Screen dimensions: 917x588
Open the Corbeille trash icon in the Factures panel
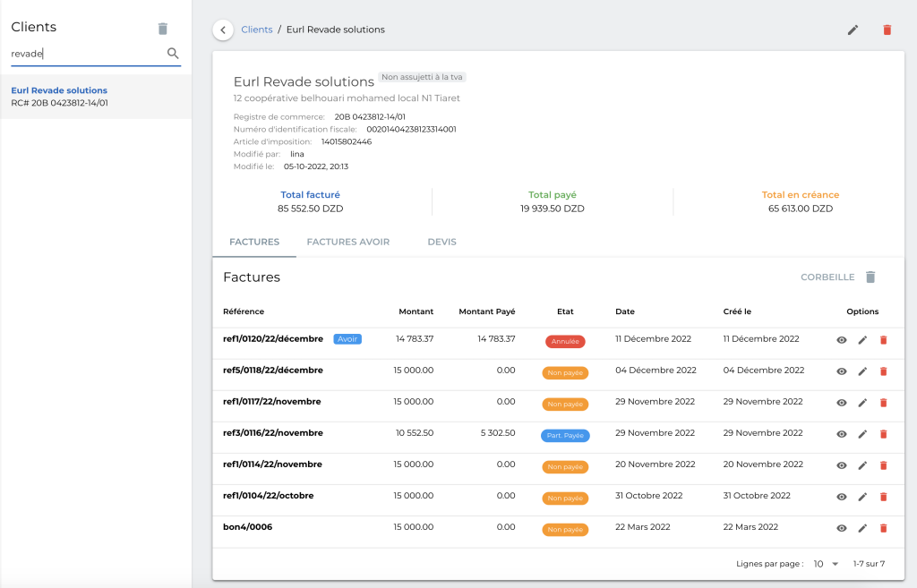(870, 277)
